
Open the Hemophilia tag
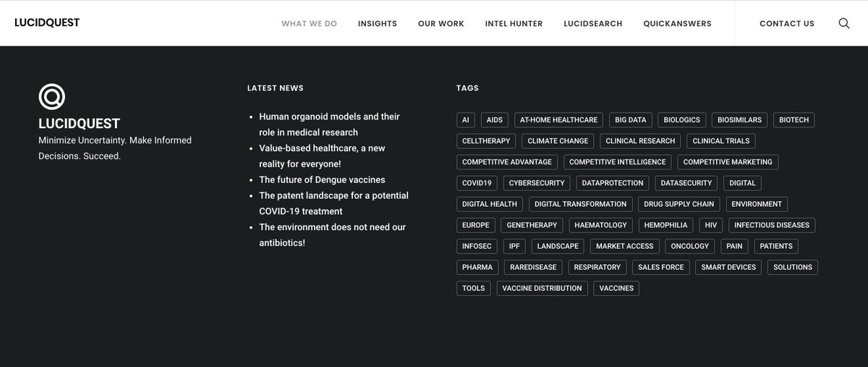[x=666, y=225]
